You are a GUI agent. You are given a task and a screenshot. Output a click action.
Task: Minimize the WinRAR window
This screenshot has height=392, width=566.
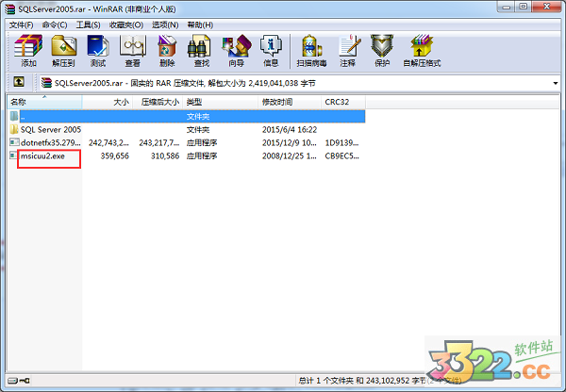pos(506,7)
